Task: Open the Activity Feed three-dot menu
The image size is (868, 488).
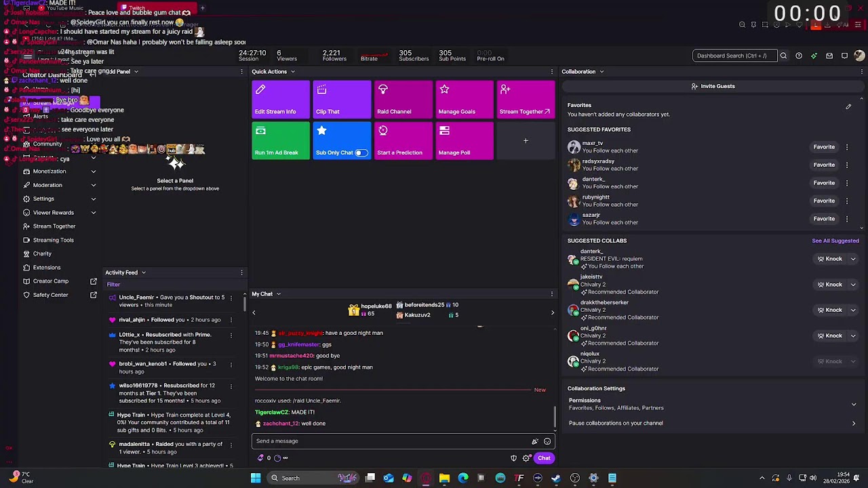Action: point(241,272)
